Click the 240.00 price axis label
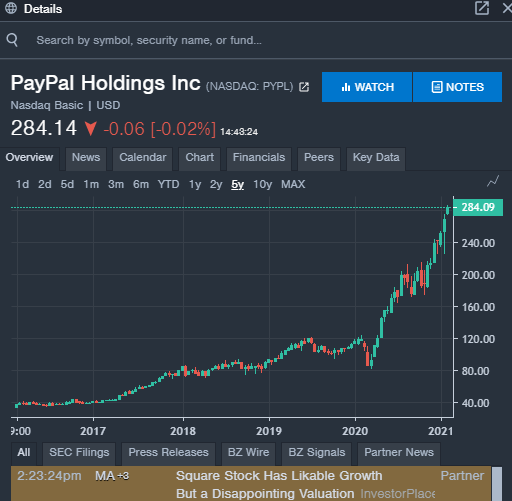The height and width of the screenshot is (501, 512). (x=478, y=243)
